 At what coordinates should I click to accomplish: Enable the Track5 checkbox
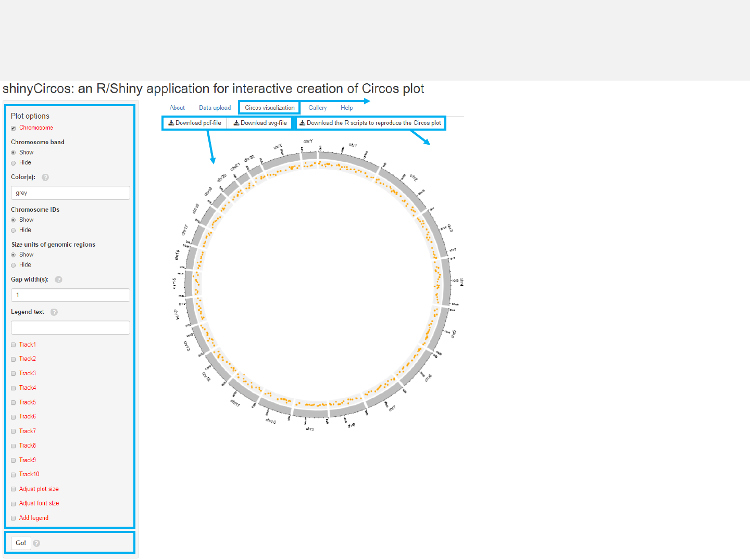tap(14, 402)
